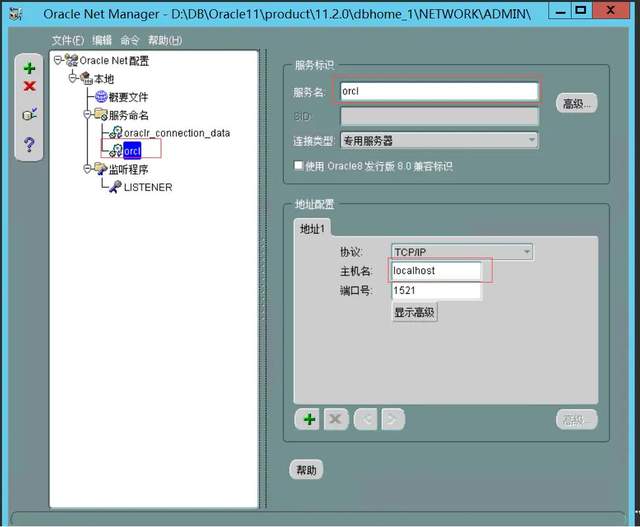Open the 文件(F) menu
This screenshot has height=527, width=640.
pyautogui.click(x=68, y=40)
